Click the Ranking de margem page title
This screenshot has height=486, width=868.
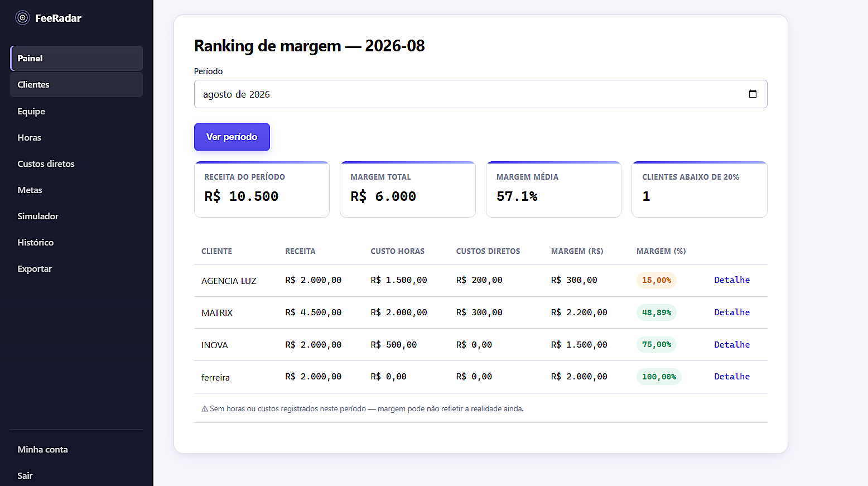click(309, 46)
